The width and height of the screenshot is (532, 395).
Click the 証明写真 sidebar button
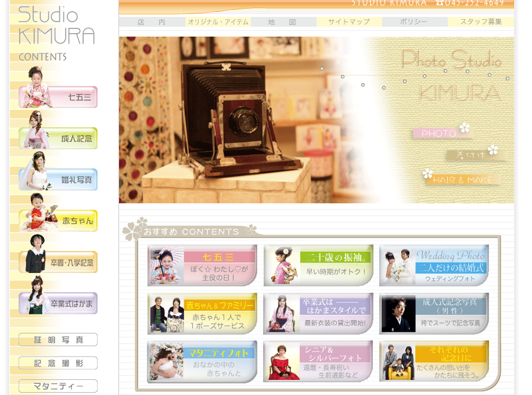click(x=58, y=340)
